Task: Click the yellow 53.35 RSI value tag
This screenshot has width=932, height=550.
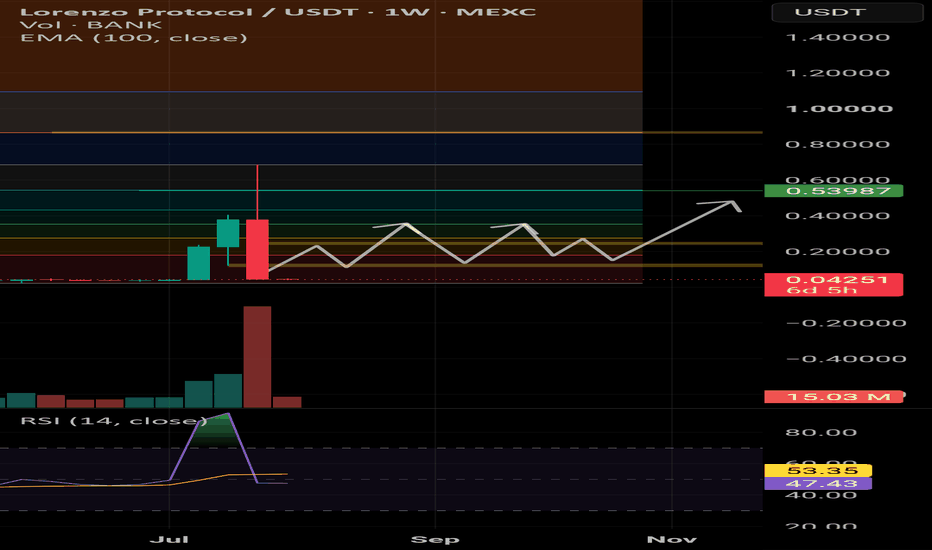Action: coord(818,471)
